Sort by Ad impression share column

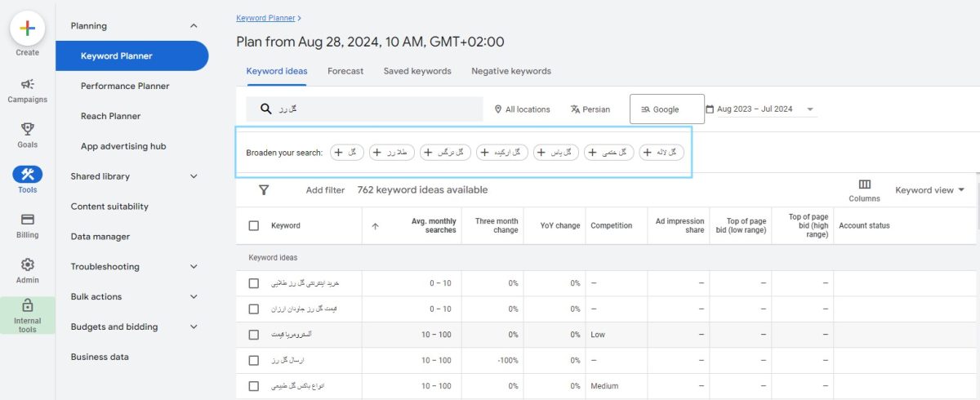coord(680,225)
